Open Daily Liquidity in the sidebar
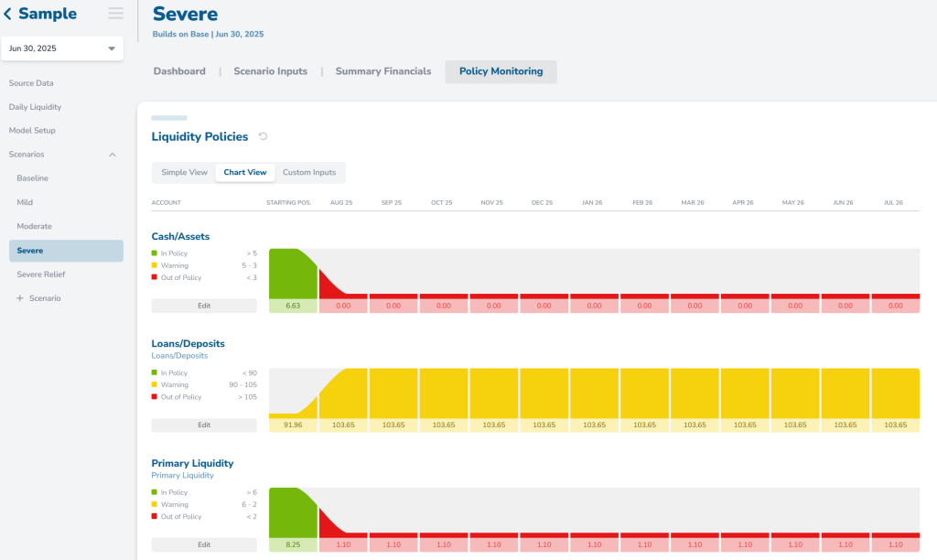The width and height of the screenshot is (937, 560). pos(35,107)
